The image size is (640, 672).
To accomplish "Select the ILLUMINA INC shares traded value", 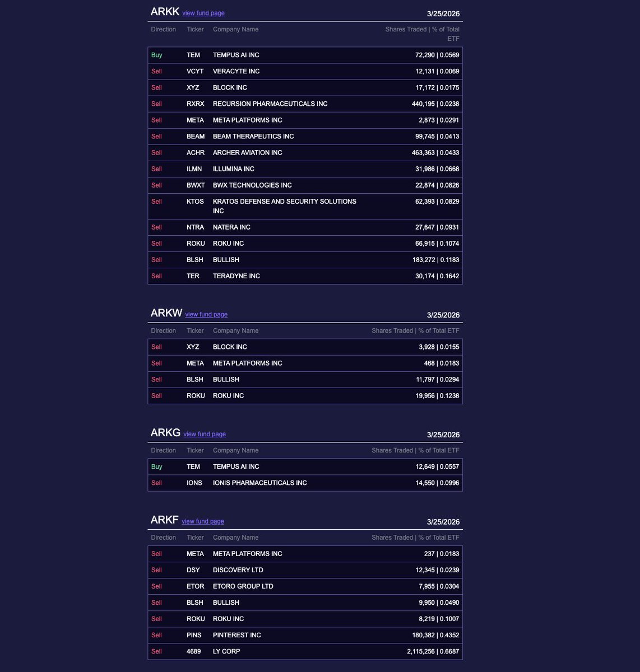I will point(437,169).
